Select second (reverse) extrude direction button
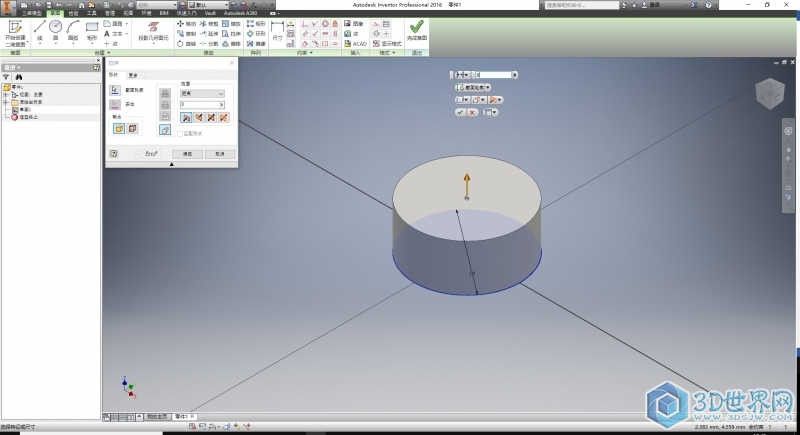Viewport: 800px width, 435px height. pos(199,118)
